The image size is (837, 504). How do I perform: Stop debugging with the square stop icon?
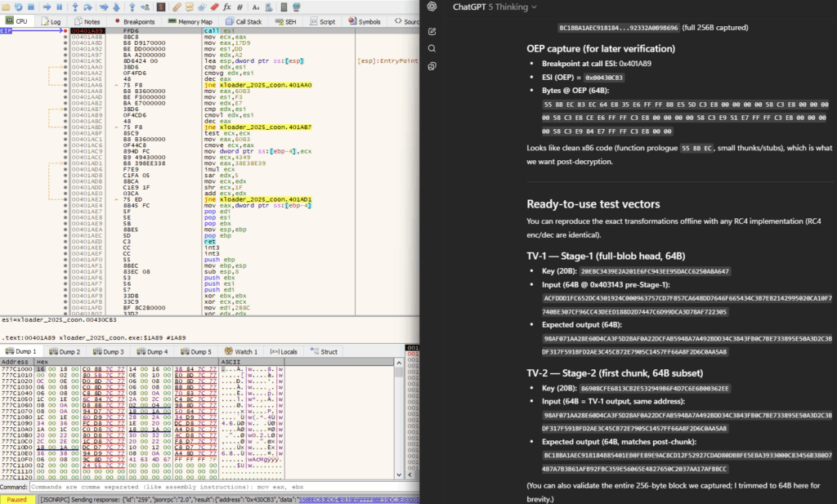(31, 7)
